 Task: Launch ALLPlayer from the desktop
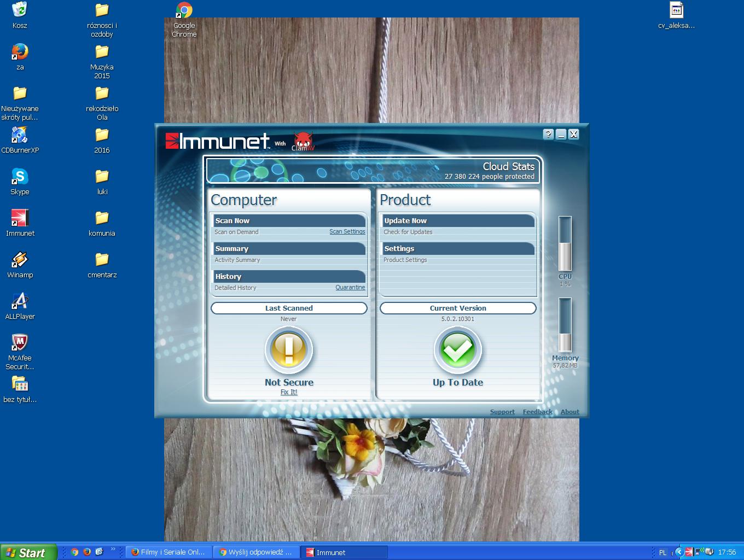pos(20,302)
